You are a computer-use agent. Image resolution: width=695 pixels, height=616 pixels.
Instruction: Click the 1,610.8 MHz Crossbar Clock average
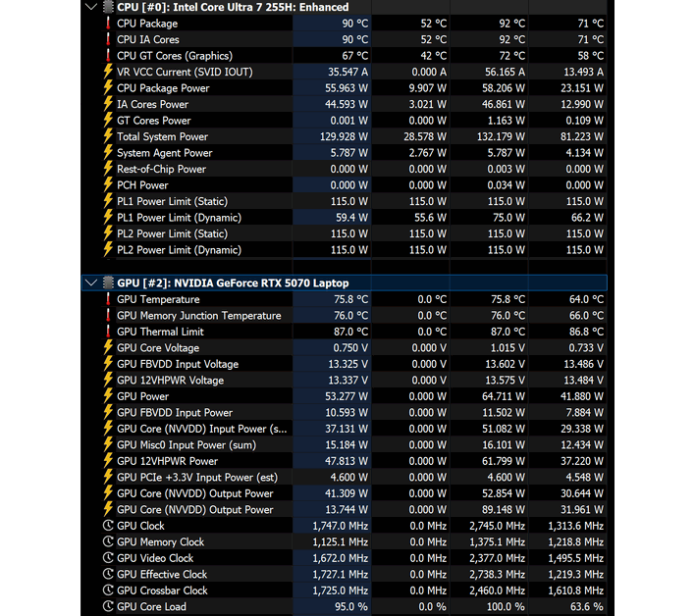(576, 590)
